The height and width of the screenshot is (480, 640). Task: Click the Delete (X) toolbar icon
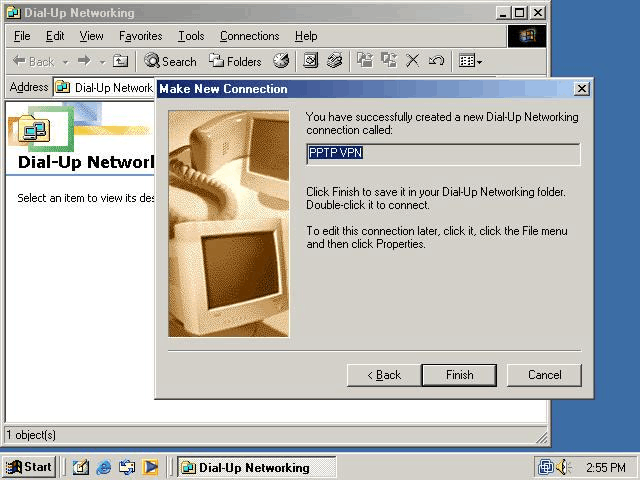pyautogui.click(x=413, y=61)
